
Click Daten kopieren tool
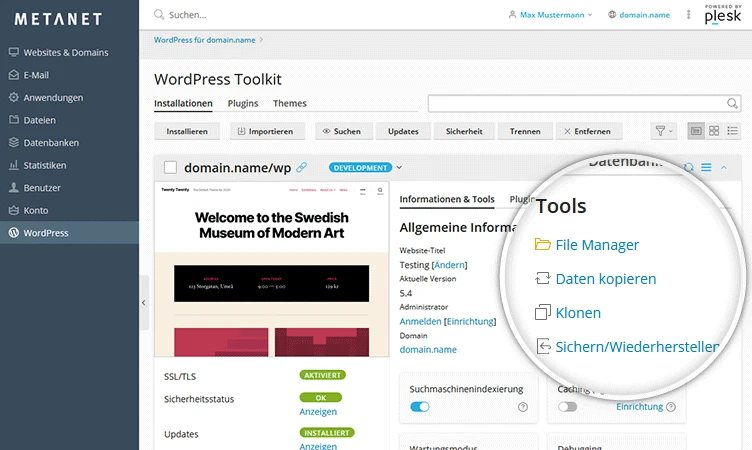coord(606,279)
